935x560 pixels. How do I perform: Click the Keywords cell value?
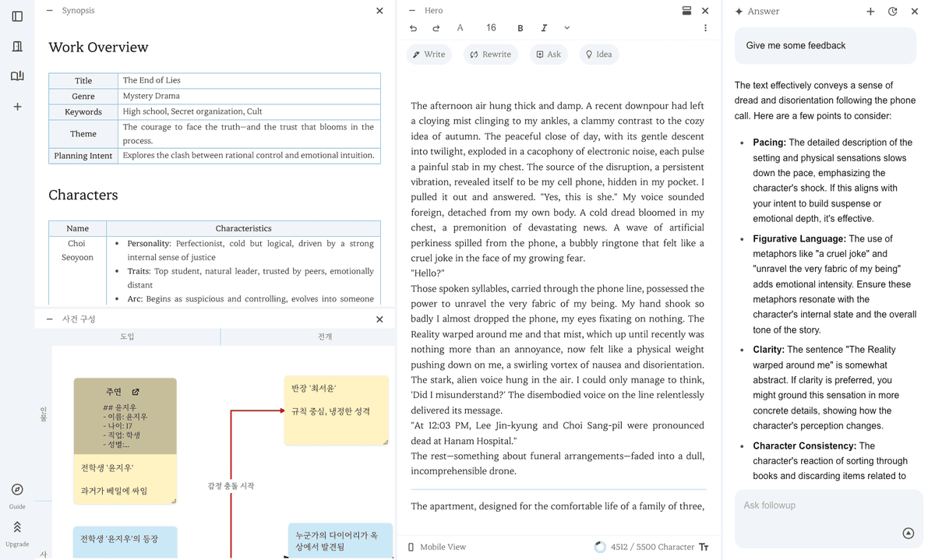249,111
